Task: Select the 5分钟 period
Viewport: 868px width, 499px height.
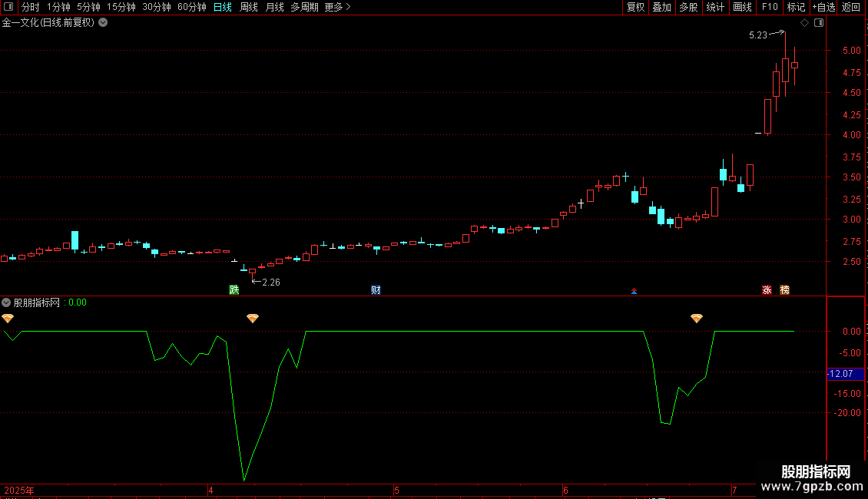Action: tap(88, 7)
